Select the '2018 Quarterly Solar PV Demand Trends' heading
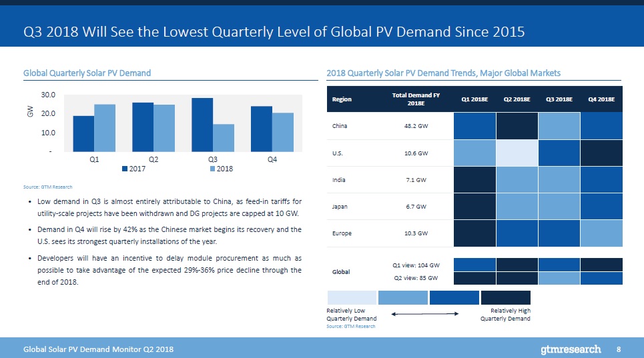Image resolution: width=644 pixels, height=358 pixels. [444, 73]
